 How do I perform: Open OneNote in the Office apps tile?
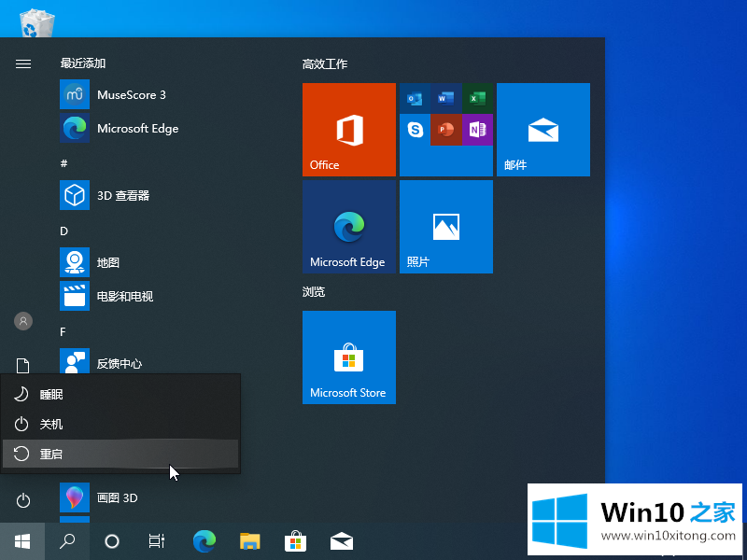(x=477, y=130)
